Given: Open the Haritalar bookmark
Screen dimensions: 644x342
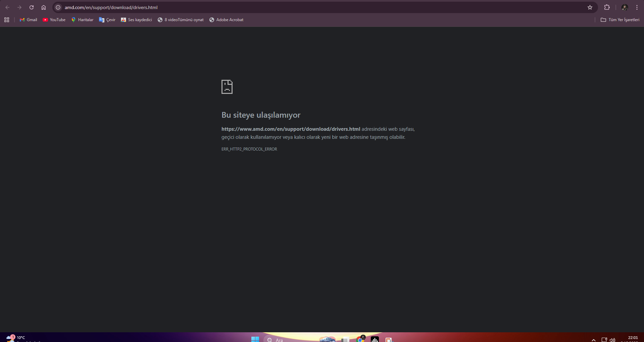Looking at the screenshot, I should click(x=82, y=20).
